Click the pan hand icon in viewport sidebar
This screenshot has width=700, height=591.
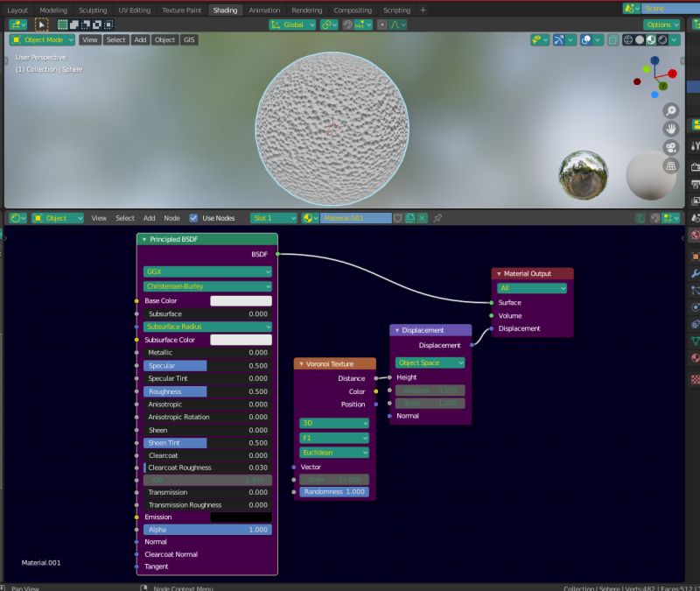click(x=669, y=130)
